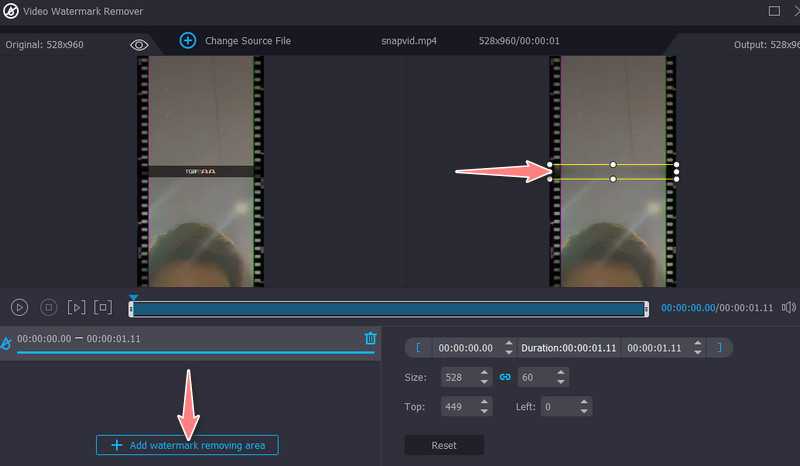The image size is (800, 466).
Task: Increase the Top position value
Action: [x=485, y=402]
